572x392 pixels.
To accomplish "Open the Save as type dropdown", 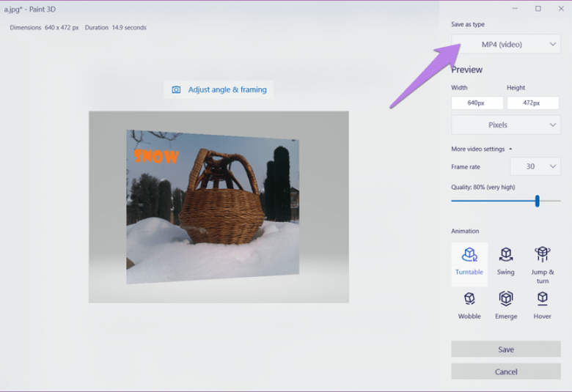I will 505,44.
